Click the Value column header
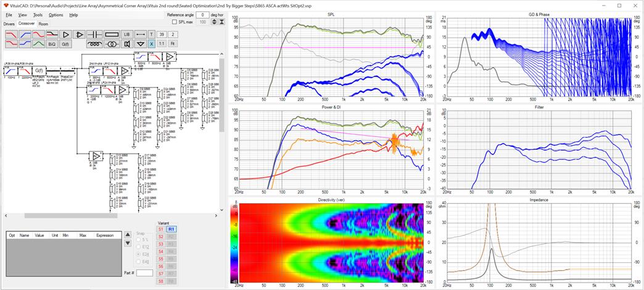Image resolution: width=644 pixels, height=290 pixels. [39, 235]
